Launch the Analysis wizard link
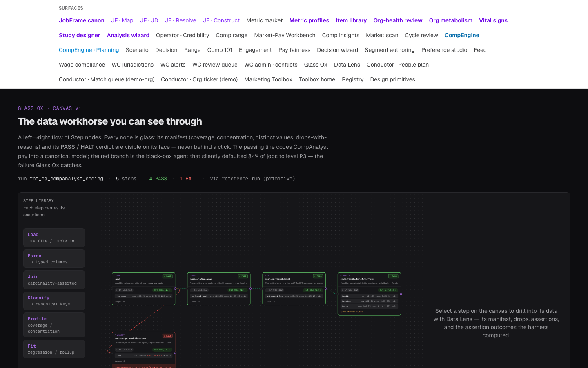Viewport: 588px width, 368px height. click(x=128, y=35)
